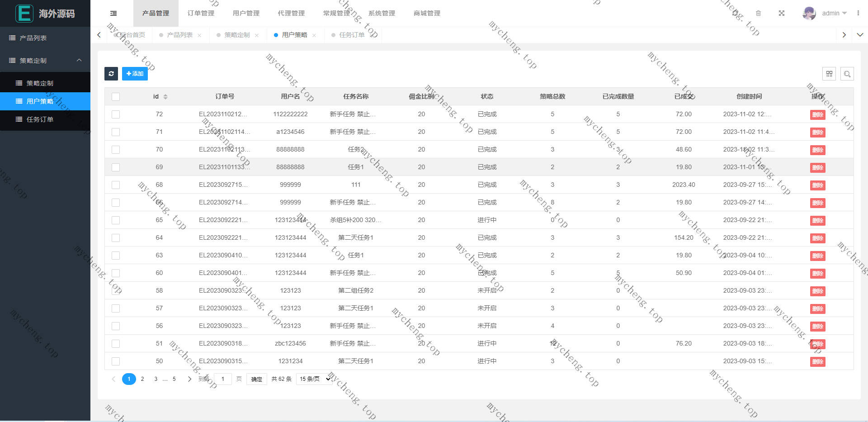This screenshot has height=422, width=868.
Task: Close the 策略定制 tab
Action: [x=257, y=35]
